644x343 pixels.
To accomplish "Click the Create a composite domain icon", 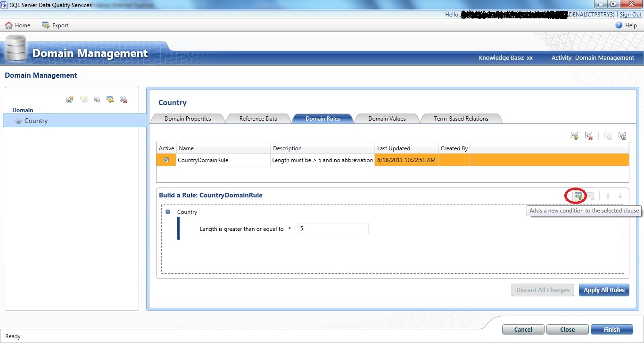I will tap(84, 99).
